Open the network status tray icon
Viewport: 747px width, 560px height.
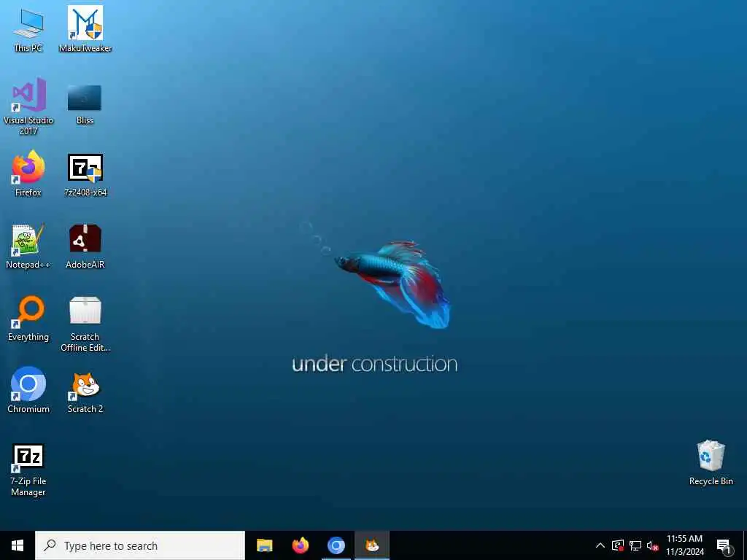click(x=635, y=545)
